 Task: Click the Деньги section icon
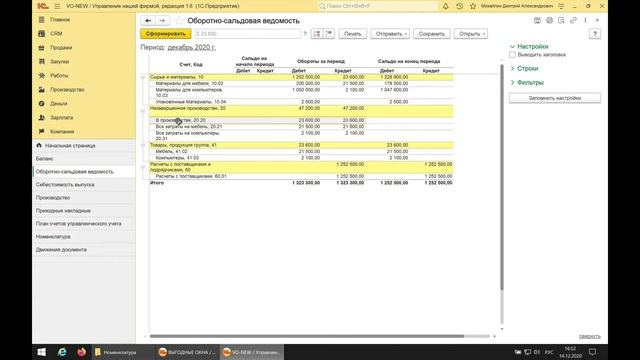[42, 104]
